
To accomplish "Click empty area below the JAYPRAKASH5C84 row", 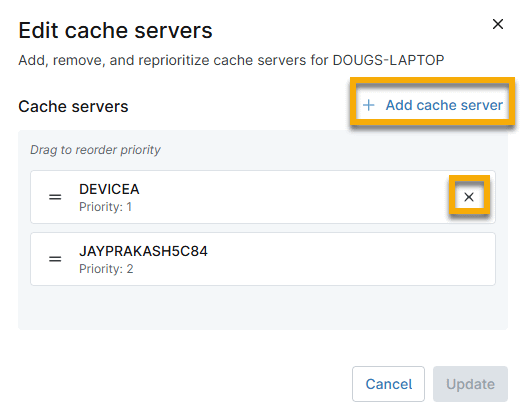I will (x=263, y=307).
